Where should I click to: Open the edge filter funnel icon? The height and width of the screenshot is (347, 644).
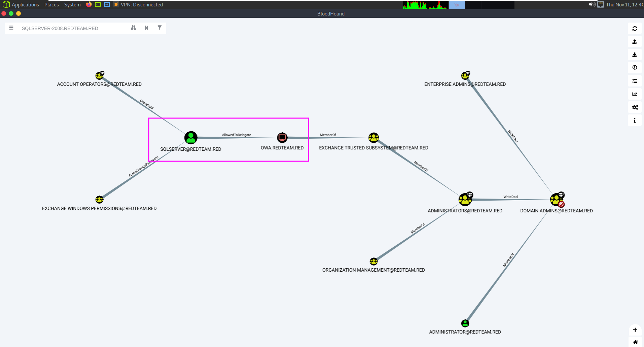[159, 28]
